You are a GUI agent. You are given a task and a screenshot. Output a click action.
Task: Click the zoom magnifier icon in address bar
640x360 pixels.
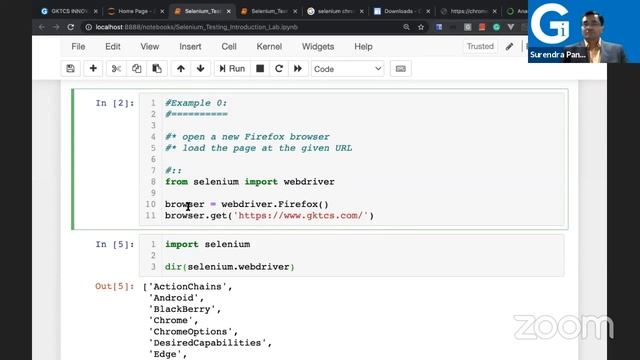click(406, 27)
